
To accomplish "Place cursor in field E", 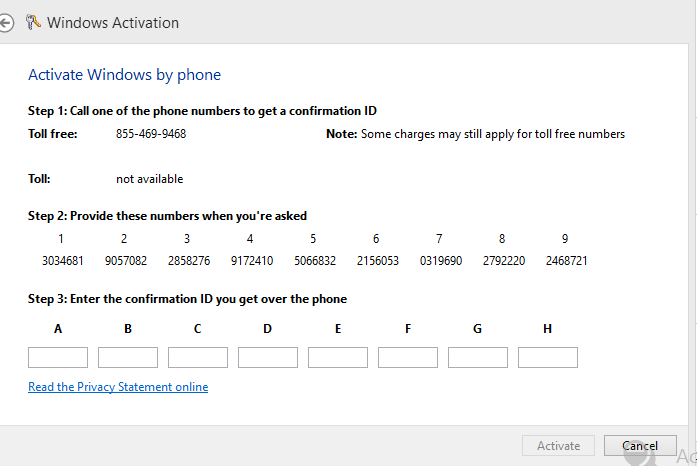I will (338, 358).
